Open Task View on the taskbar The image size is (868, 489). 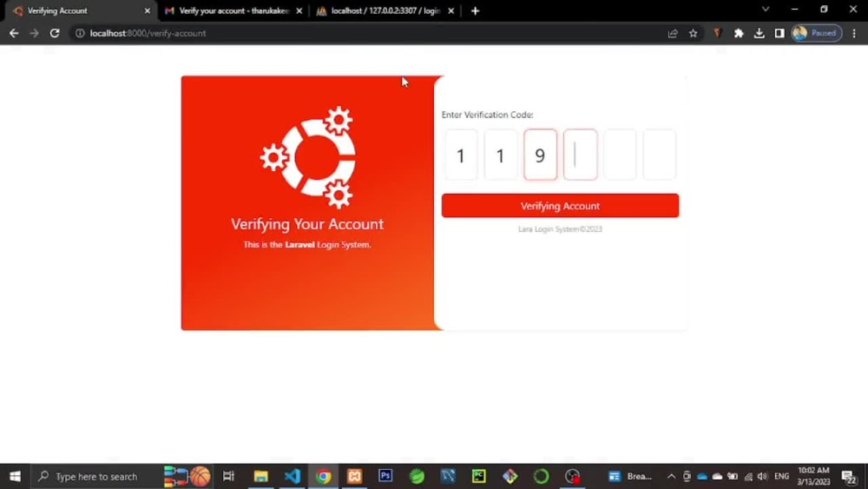point(228,476)
